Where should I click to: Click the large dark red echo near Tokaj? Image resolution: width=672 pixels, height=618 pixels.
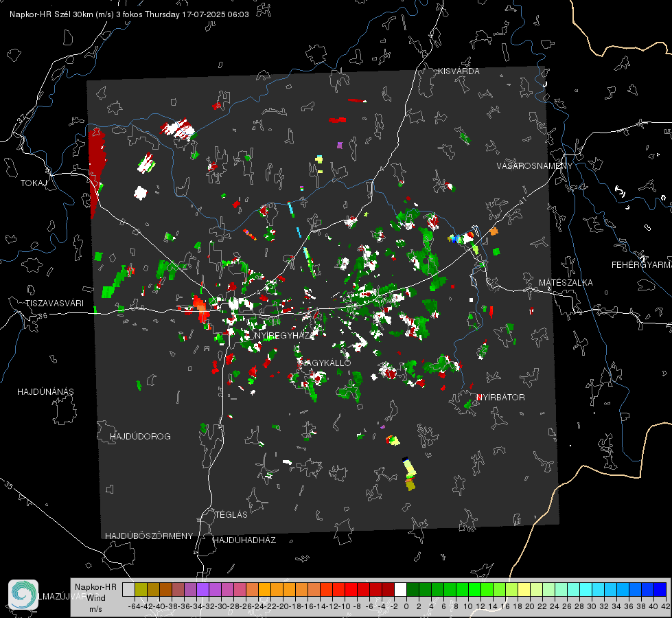(x=96, y=171)
